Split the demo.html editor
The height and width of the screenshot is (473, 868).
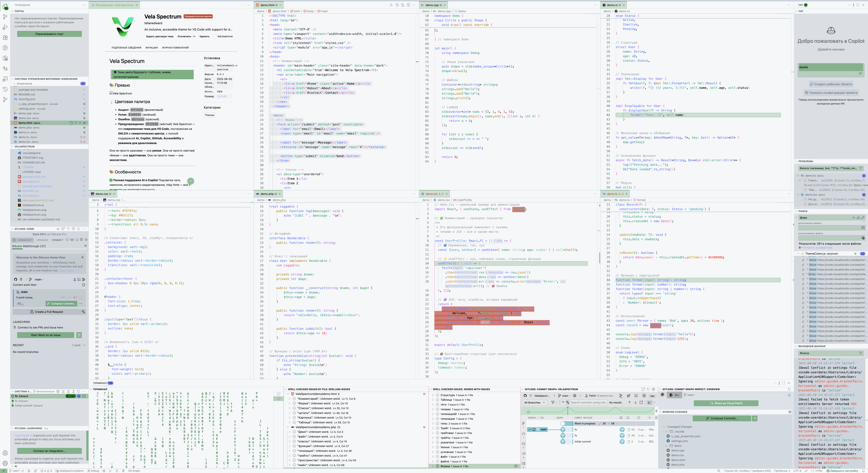(408, 5)
